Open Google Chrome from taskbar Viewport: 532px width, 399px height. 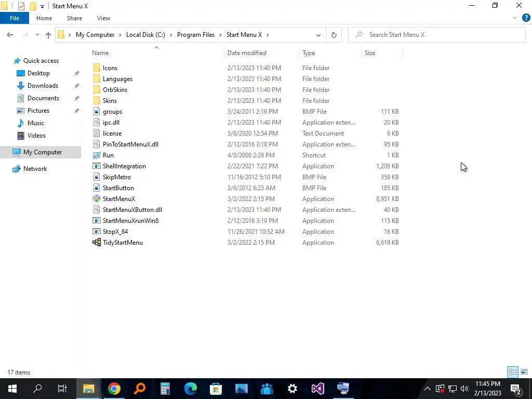[114, 389]
